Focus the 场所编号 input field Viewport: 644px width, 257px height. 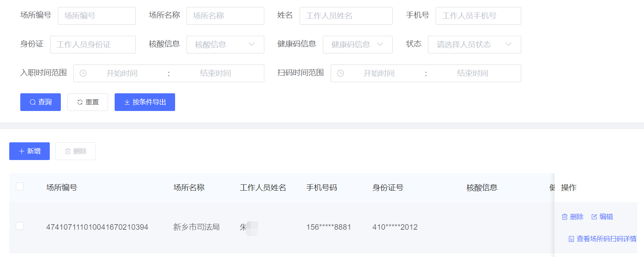point(97,16)
